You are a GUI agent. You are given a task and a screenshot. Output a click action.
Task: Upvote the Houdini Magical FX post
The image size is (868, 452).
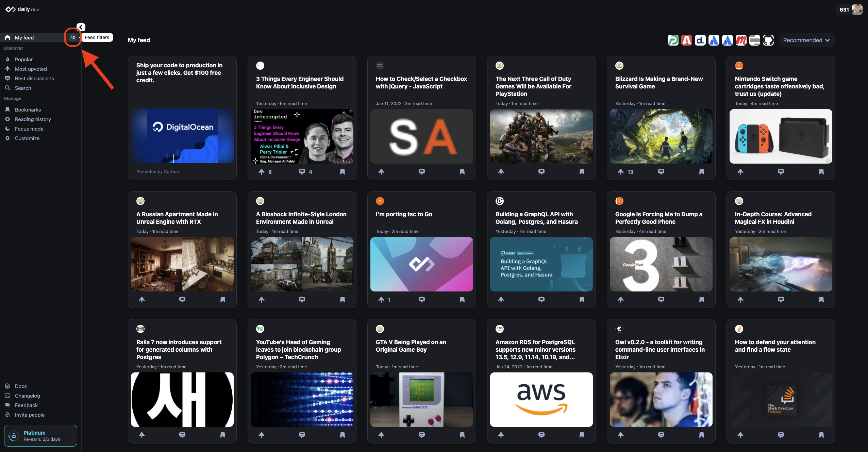click(x=740, y=300)
